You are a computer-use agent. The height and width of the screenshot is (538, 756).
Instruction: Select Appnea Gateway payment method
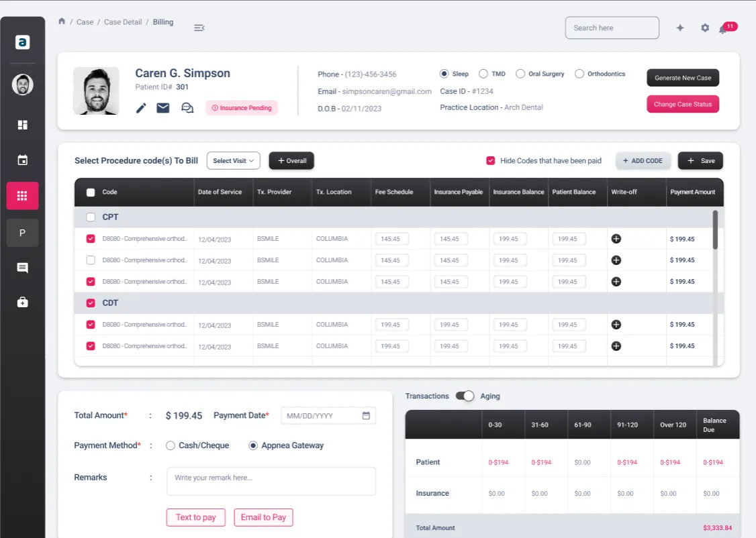[252, 445]
